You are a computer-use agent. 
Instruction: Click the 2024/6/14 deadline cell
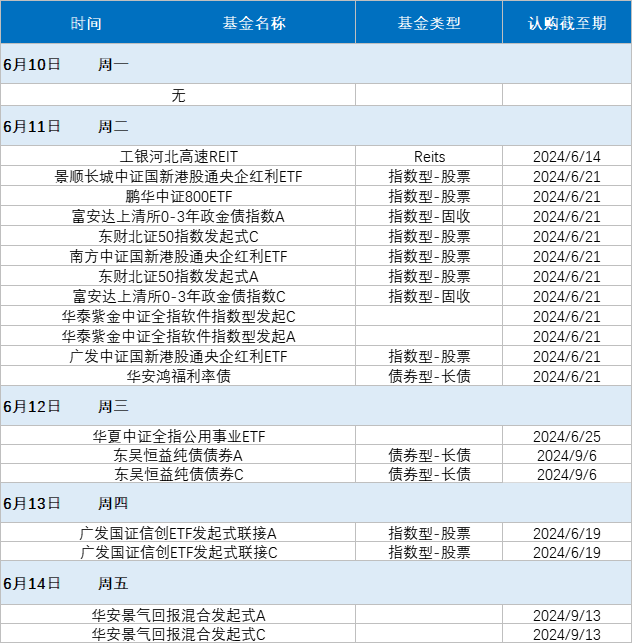tap(566, 156)
